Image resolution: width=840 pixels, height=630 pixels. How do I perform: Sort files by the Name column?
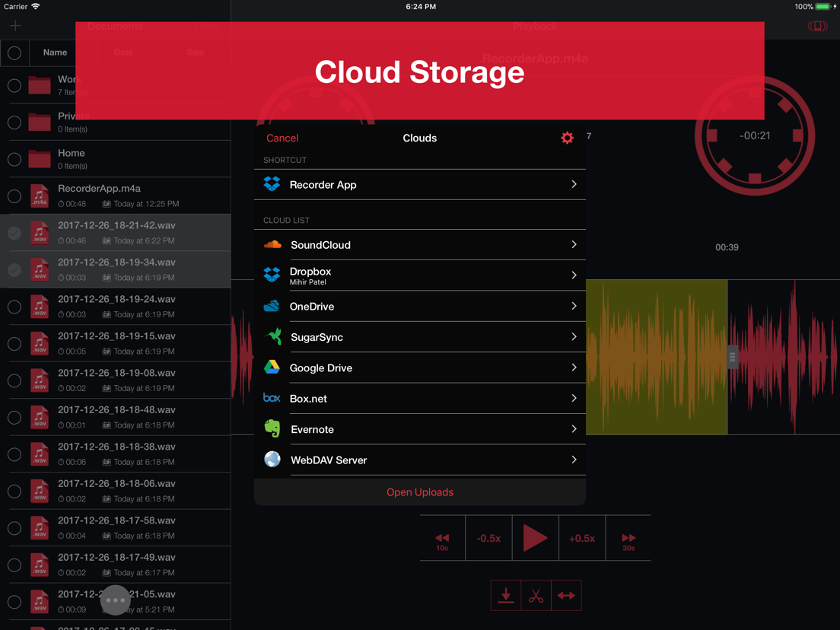tap(54, 52)
